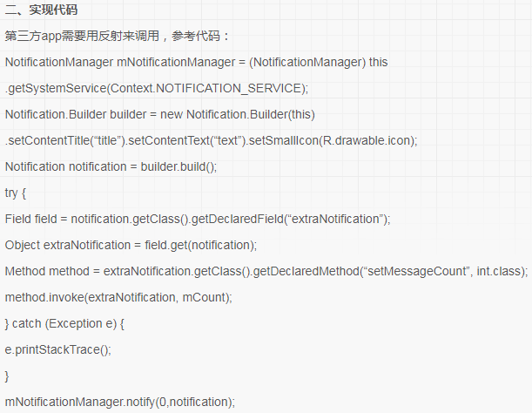Click the ".setSmallIcon(R.drawable.icon);" call
Image resolution: width=532 pixels, height=413 pixels.
333,141
